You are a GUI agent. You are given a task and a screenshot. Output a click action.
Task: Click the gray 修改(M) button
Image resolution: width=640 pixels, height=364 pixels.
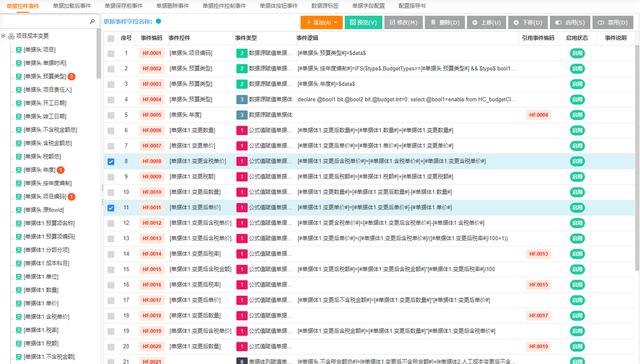tap(403, 22)
